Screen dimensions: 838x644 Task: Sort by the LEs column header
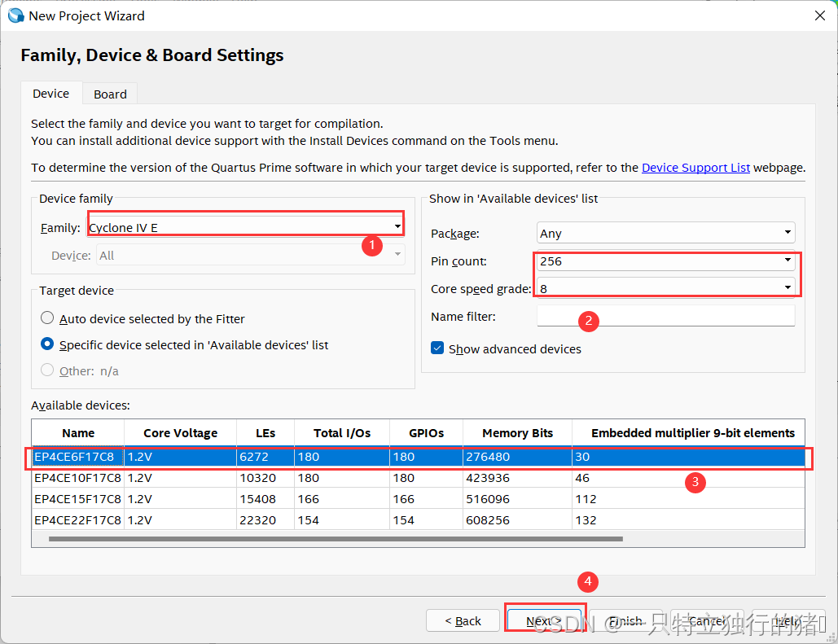[265, 433]
